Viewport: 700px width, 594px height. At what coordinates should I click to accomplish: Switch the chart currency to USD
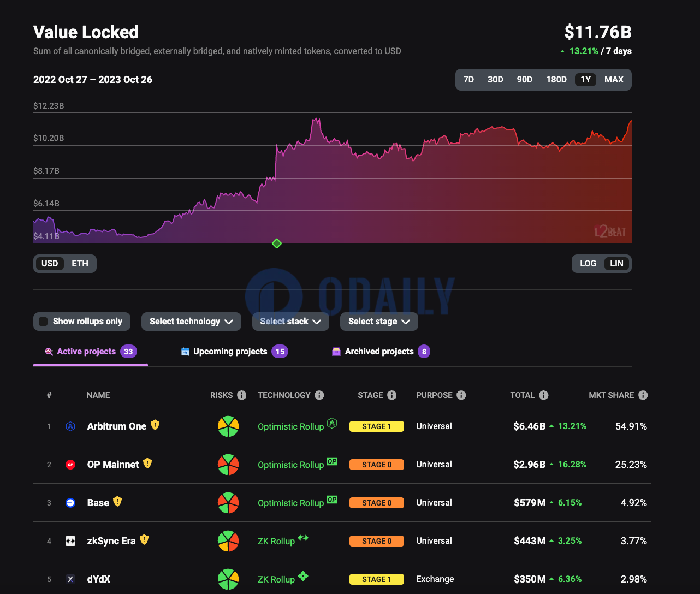(50, 264)
